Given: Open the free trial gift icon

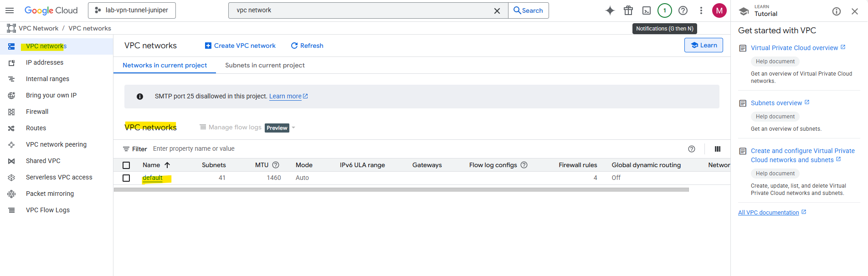Looking at the screenshot, I should tap(628, 10).
